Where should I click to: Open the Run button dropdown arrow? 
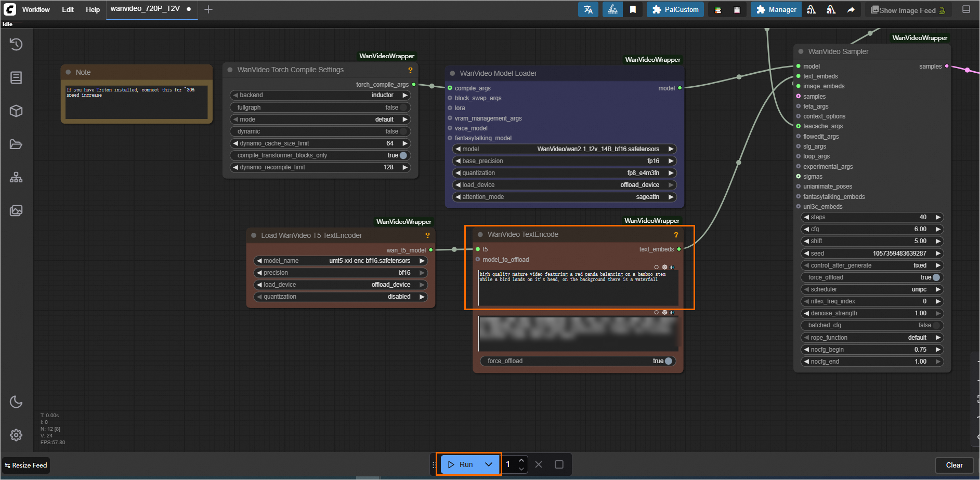(489, 464)
